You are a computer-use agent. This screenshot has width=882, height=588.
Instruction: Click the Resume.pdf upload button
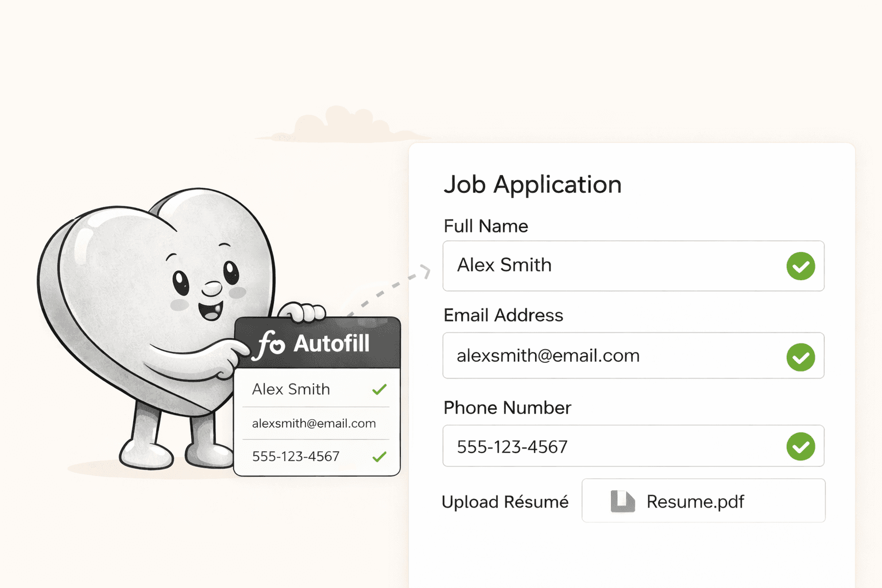point(703,500)
